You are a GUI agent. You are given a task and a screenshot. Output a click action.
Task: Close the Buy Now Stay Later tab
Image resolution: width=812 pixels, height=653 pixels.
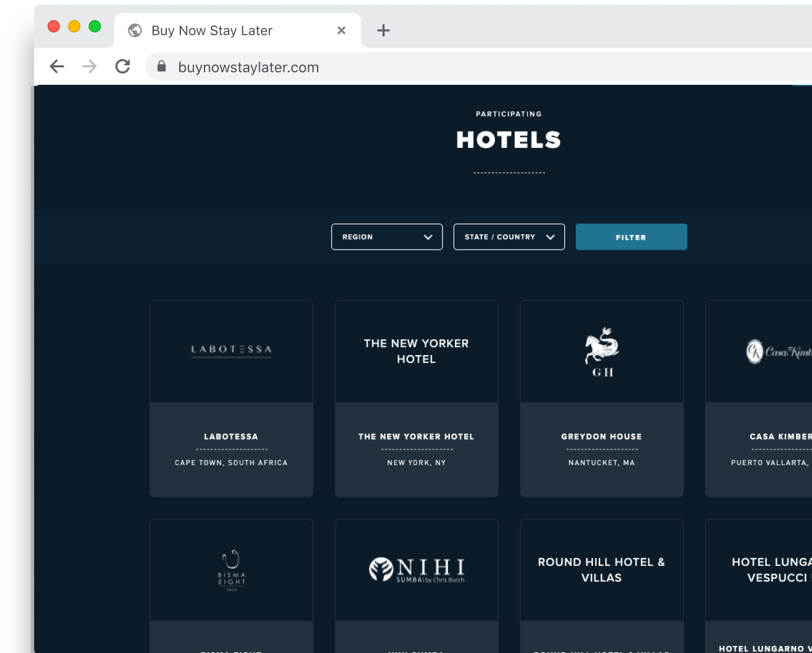pos(341,30)
